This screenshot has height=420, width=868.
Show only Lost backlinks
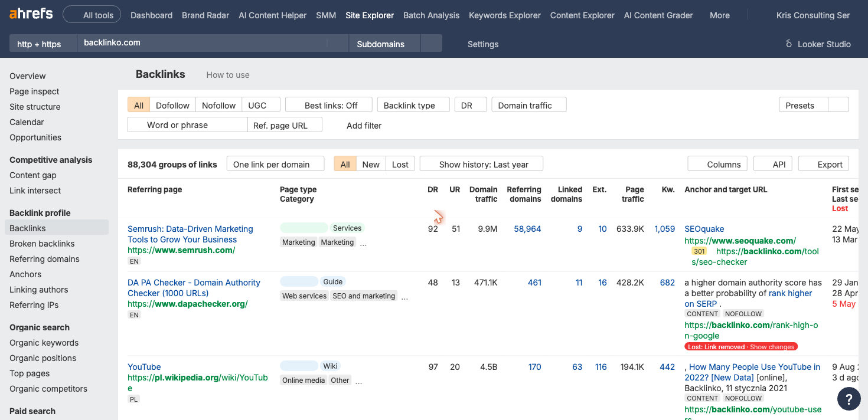coord(400,164)
